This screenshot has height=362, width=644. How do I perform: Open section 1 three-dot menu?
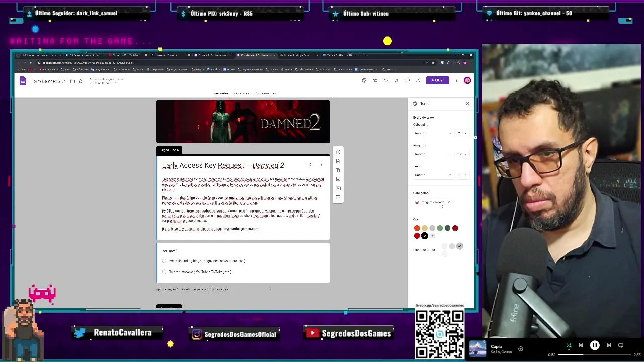tap(321, 165)
